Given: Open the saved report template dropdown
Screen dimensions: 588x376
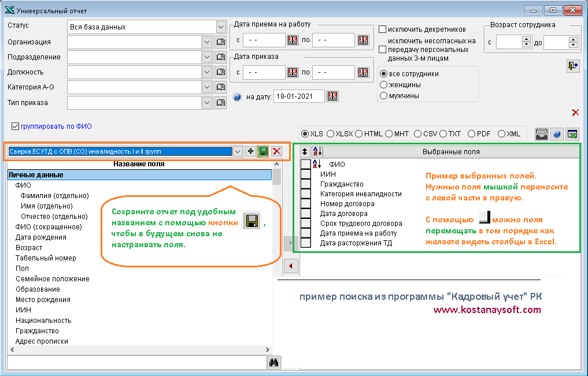Looking at the screenshot, I should pos(238,151).
